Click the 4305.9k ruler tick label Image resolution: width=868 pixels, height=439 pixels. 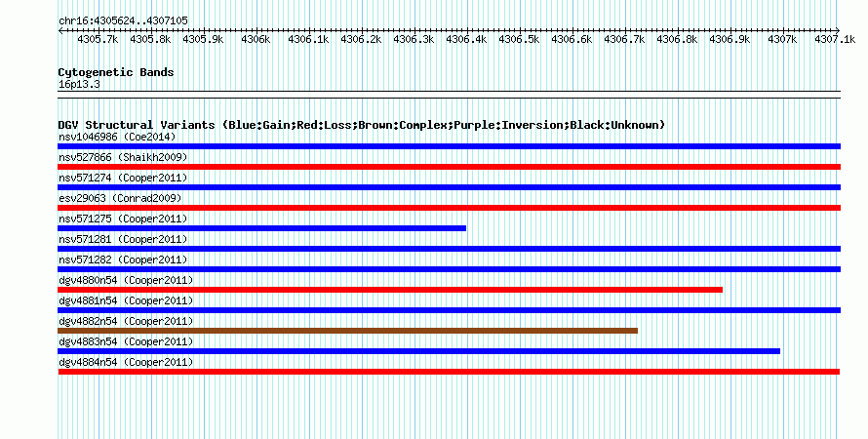[203, 39]
